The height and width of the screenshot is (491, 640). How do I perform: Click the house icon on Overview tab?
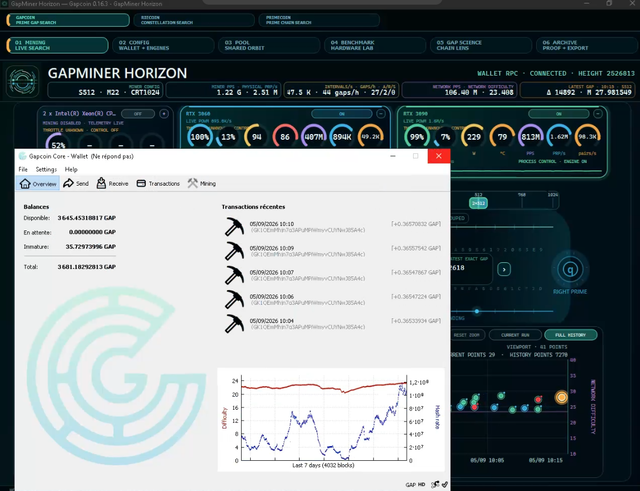[25, 184]
